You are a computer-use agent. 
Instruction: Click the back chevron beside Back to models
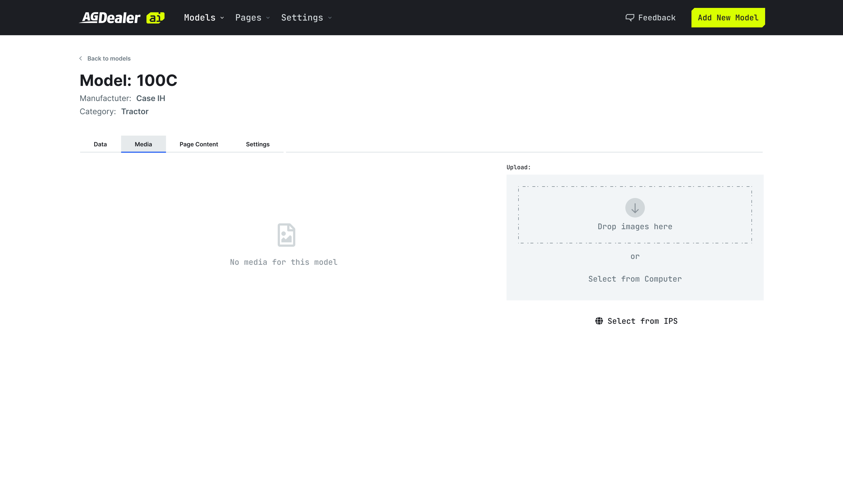(81, 58)
